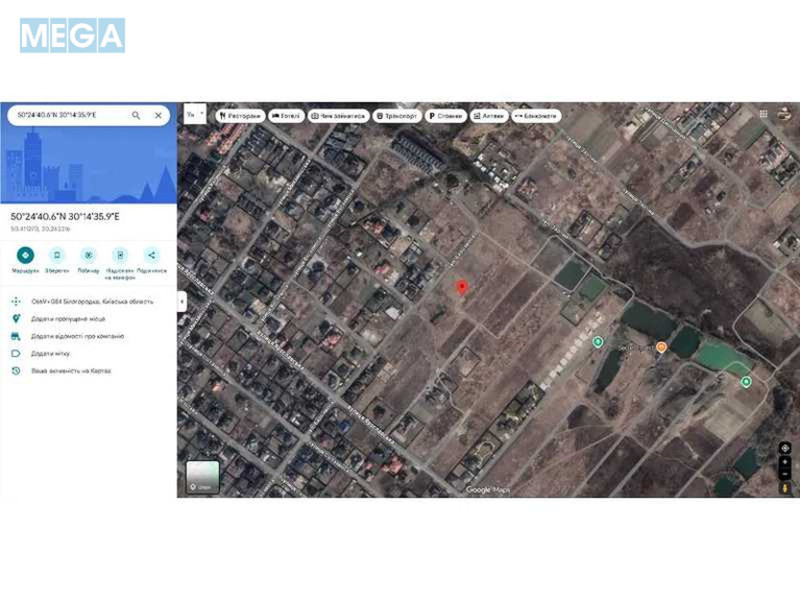800x600 pixels.
Task: Click the zoom-in control on the map
Action: coord(785,463)
